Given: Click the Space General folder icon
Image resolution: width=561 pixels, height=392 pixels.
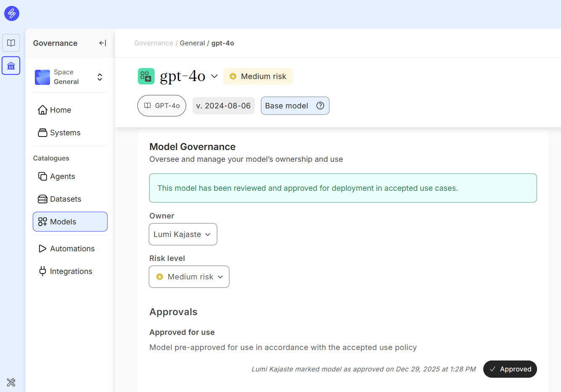Looking at the screenshot, I should pyautogui.click(x=42, y=77).
